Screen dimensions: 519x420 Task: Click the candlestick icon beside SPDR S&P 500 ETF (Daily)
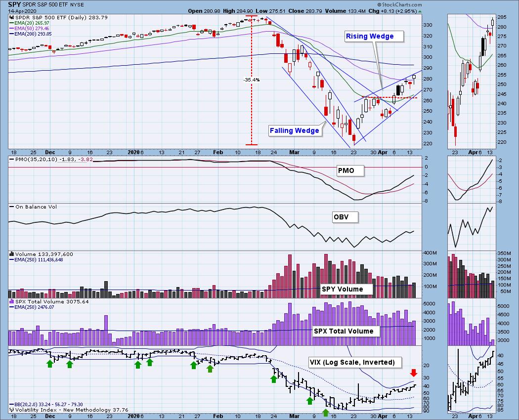pyautogui.click(x=11, y=18)
